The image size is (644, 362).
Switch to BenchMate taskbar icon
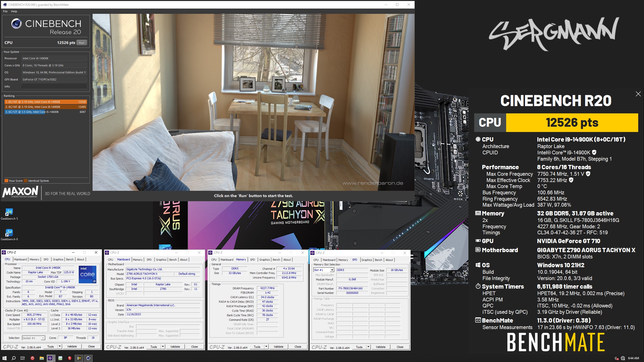[79, 358]
